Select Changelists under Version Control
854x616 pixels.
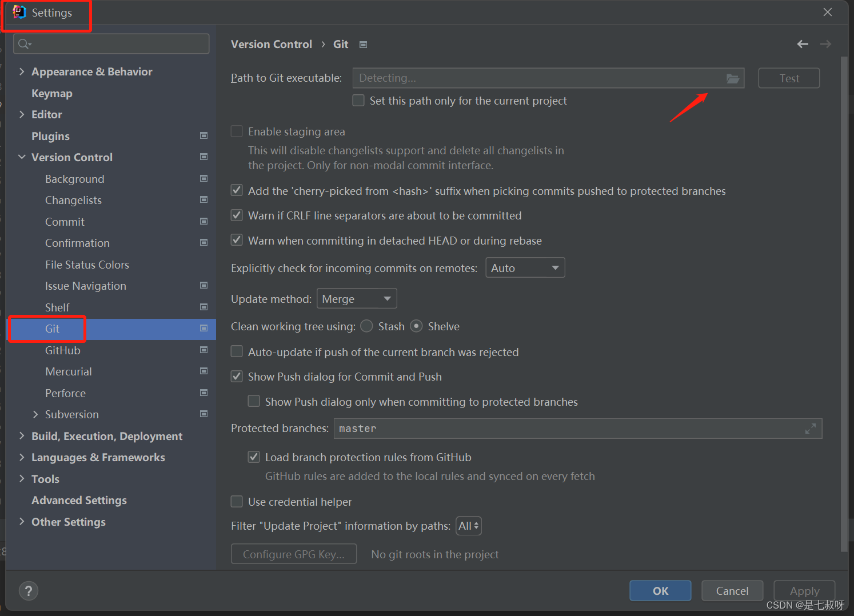73,200
